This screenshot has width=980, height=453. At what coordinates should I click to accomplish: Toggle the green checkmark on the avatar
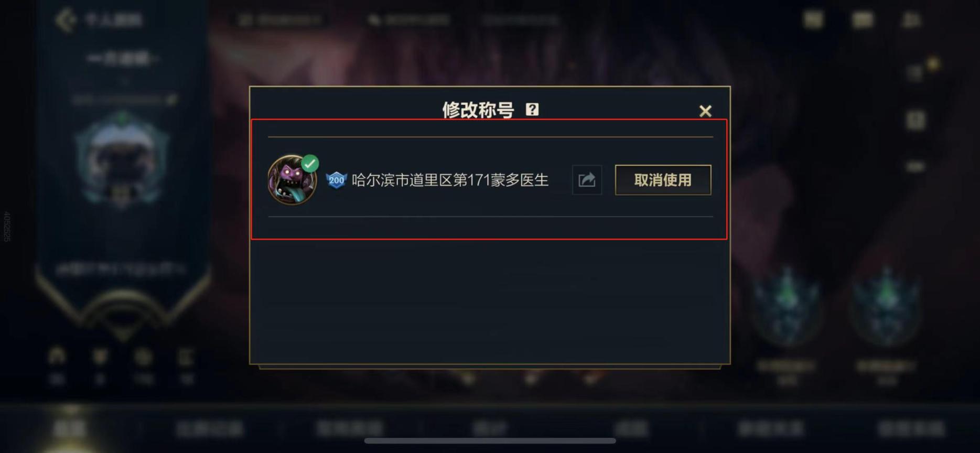(310, 164)
